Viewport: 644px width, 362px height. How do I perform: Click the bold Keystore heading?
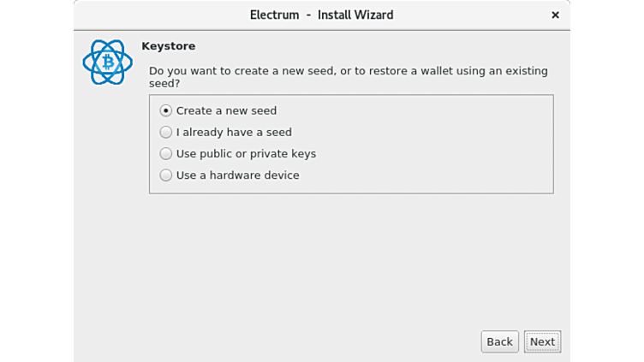tap(168, 46)
